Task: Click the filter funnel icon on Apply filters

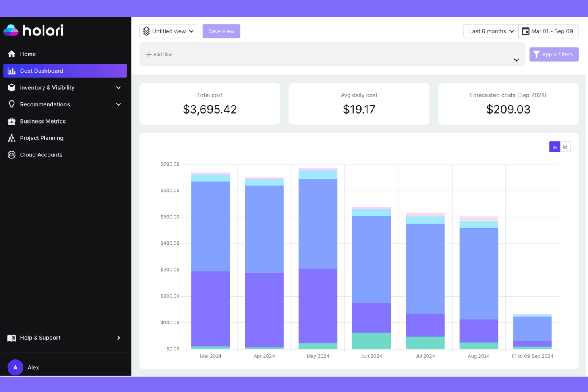Action: pos(536,54)
